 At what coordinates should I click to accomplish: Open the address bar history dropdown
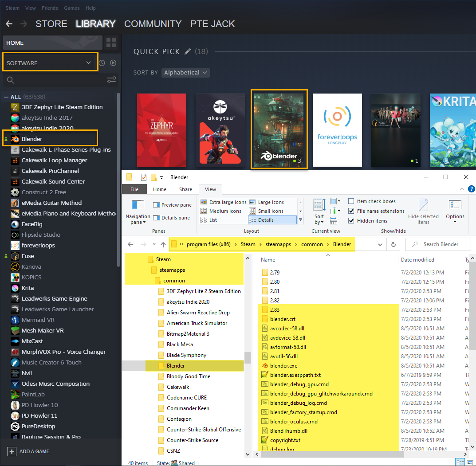[380, 245]
